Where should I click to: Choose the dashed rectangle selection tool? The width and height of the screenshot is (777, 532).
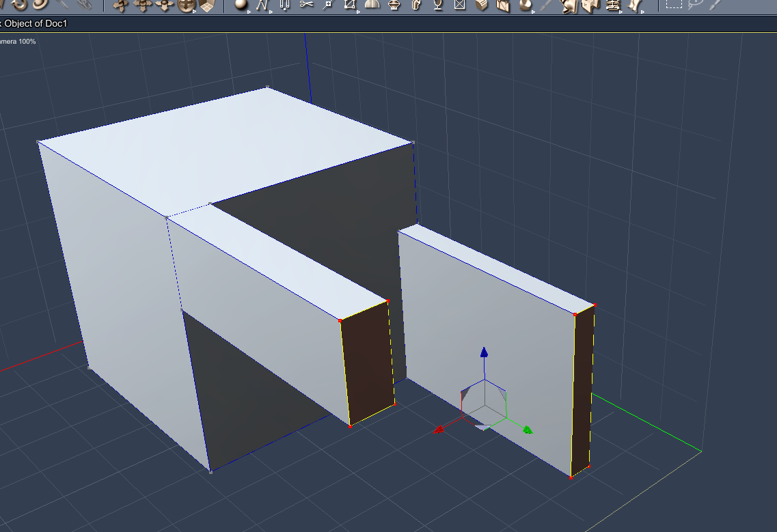(x=673, y=5)
